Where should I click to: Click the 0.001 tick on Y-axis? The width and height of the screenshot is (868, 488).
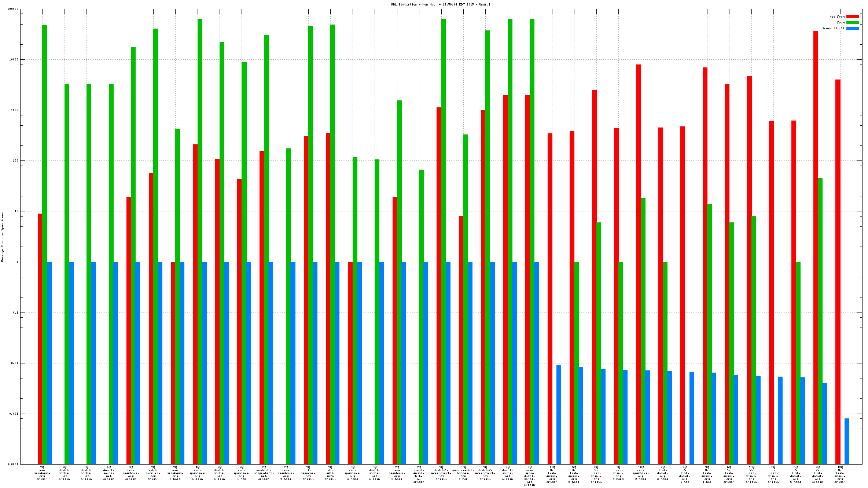[x=14, y=414]
